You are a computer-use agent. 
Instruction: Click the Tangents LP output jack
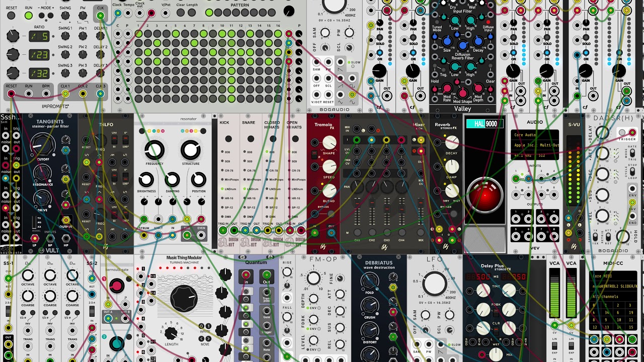[x=35, y=238]
